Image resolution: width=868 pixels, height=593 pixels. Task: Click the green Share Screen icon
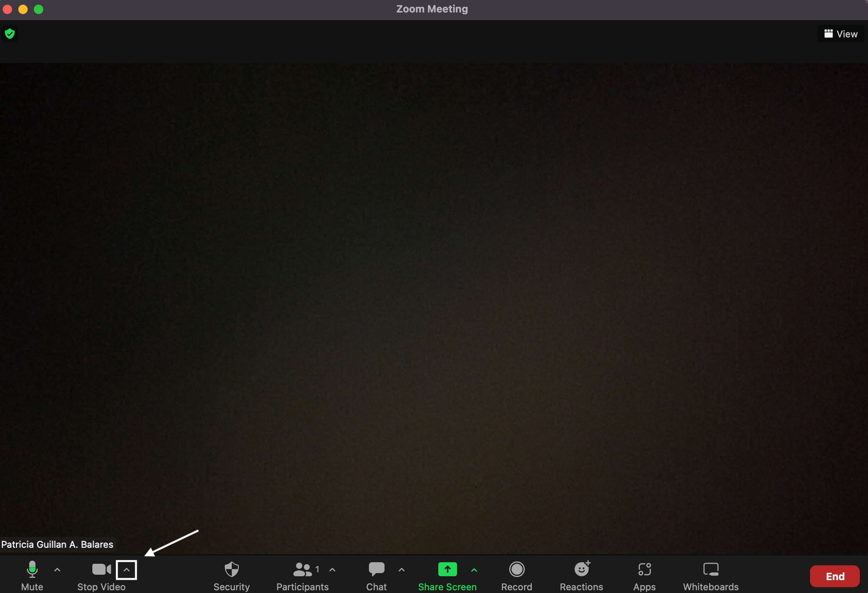447,570
